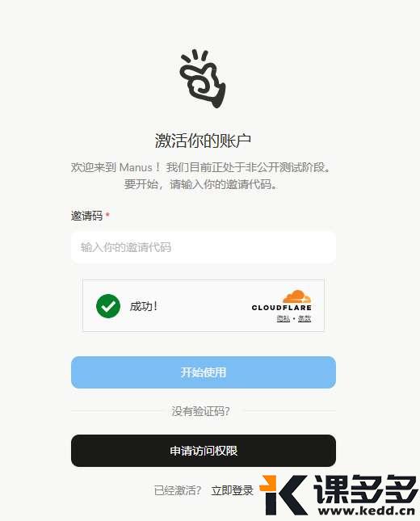Click the 没有验证码? divider text
Image resolution: width=420 pixels, height=521 pixels.
[x=200, y=411]
